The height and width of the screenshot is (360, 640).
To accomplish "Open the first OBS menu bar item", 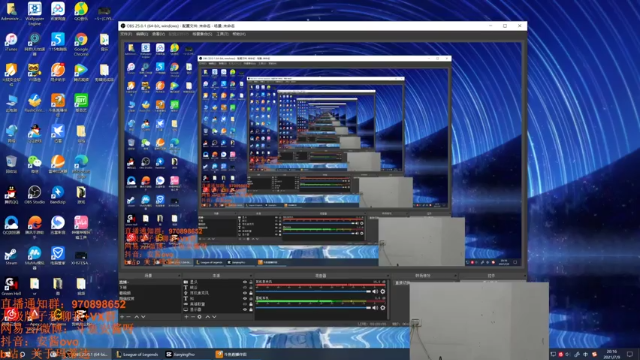I will 126,34.
